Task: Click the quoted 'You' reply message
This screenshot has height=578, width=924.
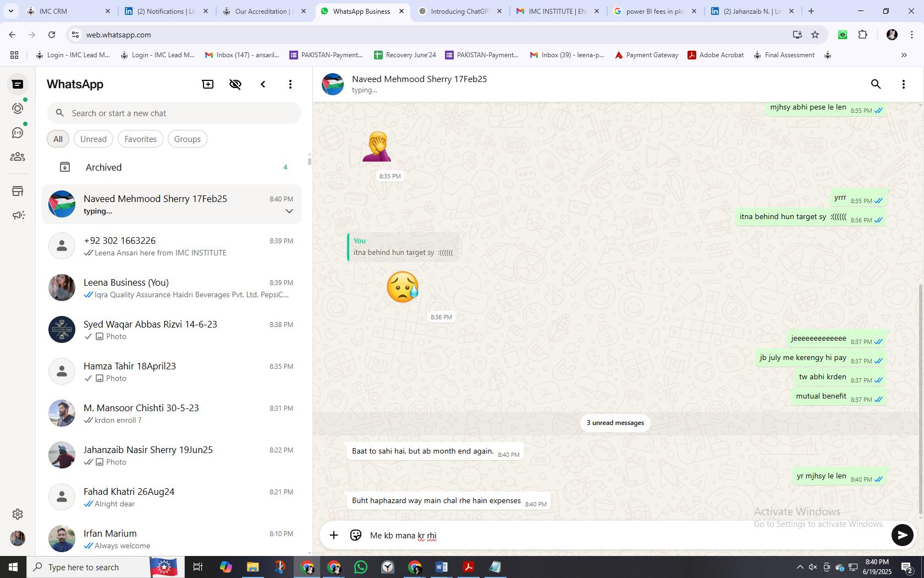Action: (x=404, y=247)
